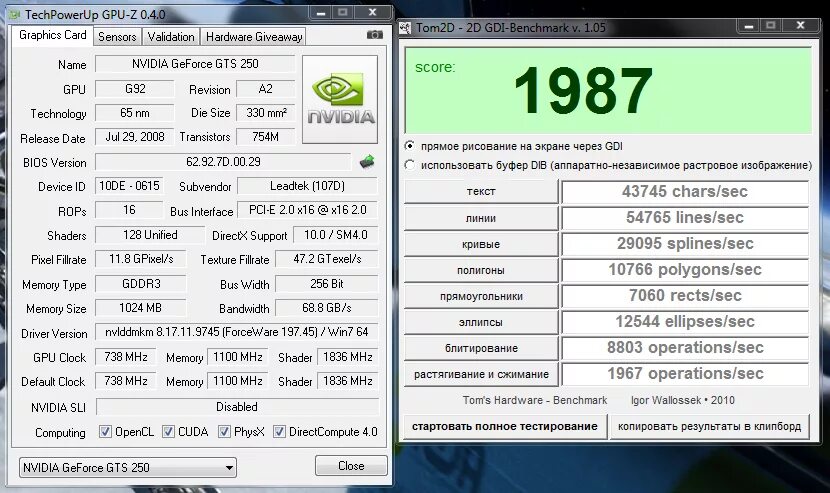Select direct GDI screen drawing radio option
Screen dimensions: 830x493
click(x=410, y=146)
